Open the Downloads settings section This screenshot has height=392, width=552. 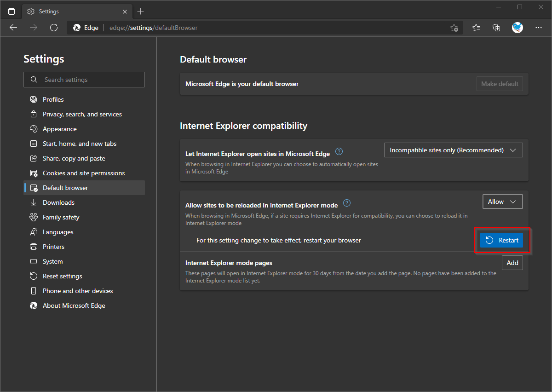pyautogui.click(x=58, y=202)
